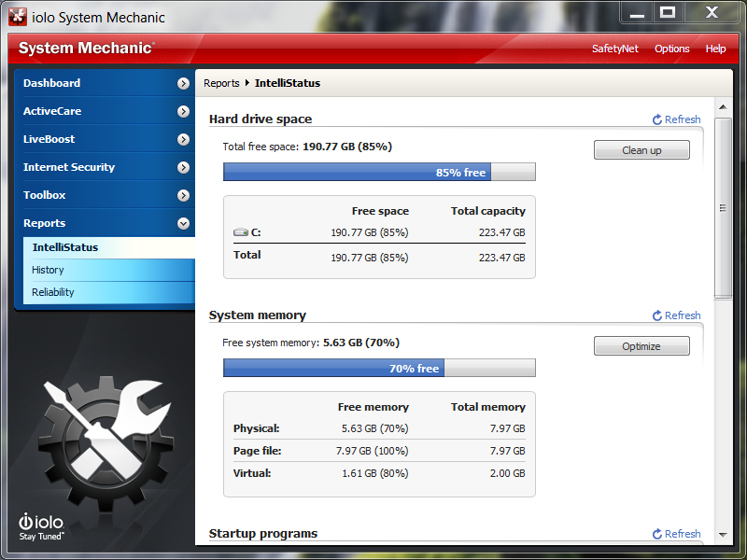
Task: Open the Options menu
Action: 671,49
